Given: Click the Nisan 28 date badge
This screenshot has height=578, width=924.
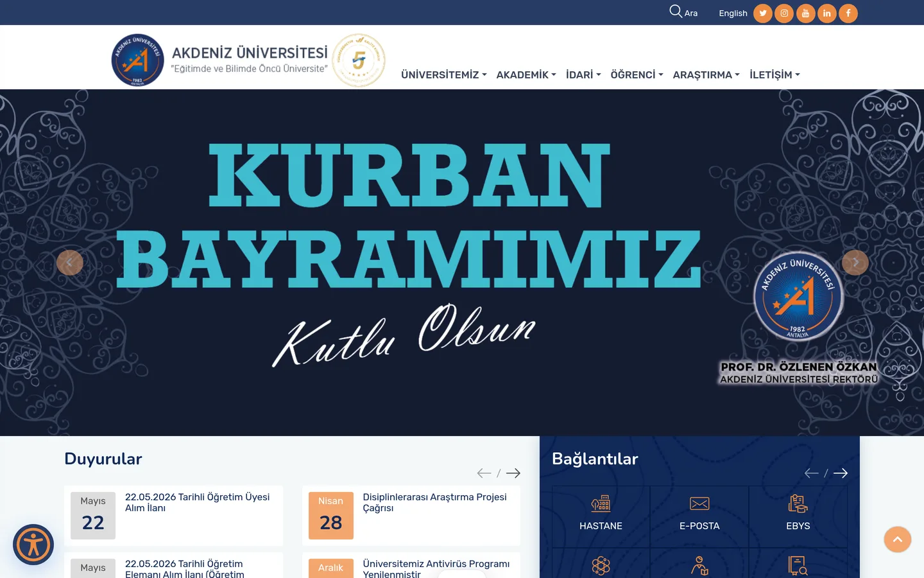Looking at the screenshot, I should [331, 515].
